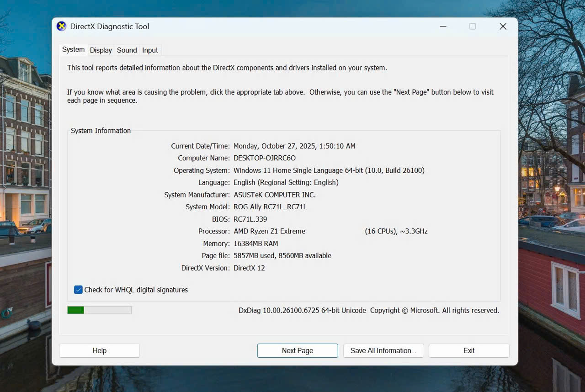Switch to the System tab
585x392 pixels.
click(x=73, y=50)
